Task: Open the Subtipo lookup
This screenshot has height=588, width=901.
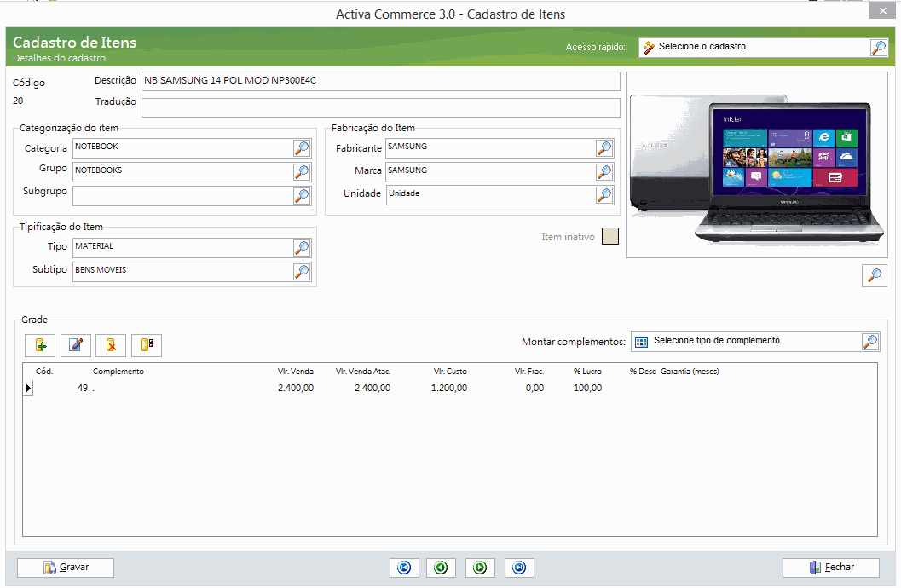Action: coord(302,272)
